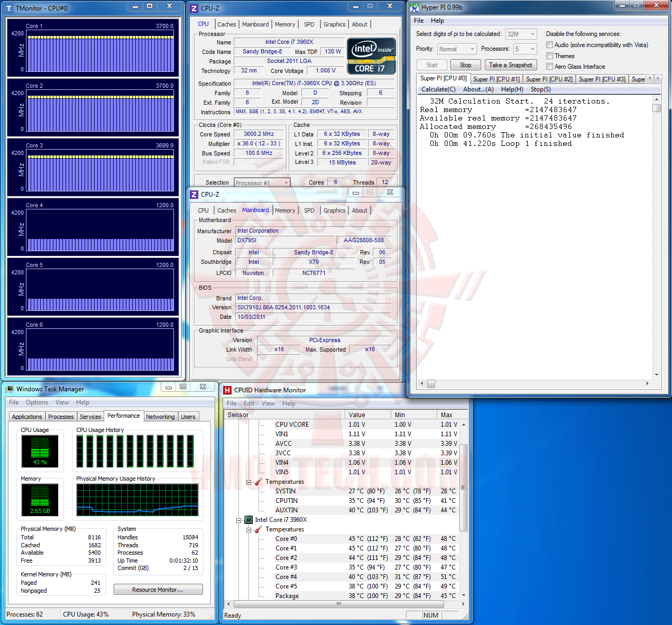Image resolution: width=672 pixels, height=625 pixels.
Task: Click the upper CPU-Z window's Z icon
Action: [194, 8]
